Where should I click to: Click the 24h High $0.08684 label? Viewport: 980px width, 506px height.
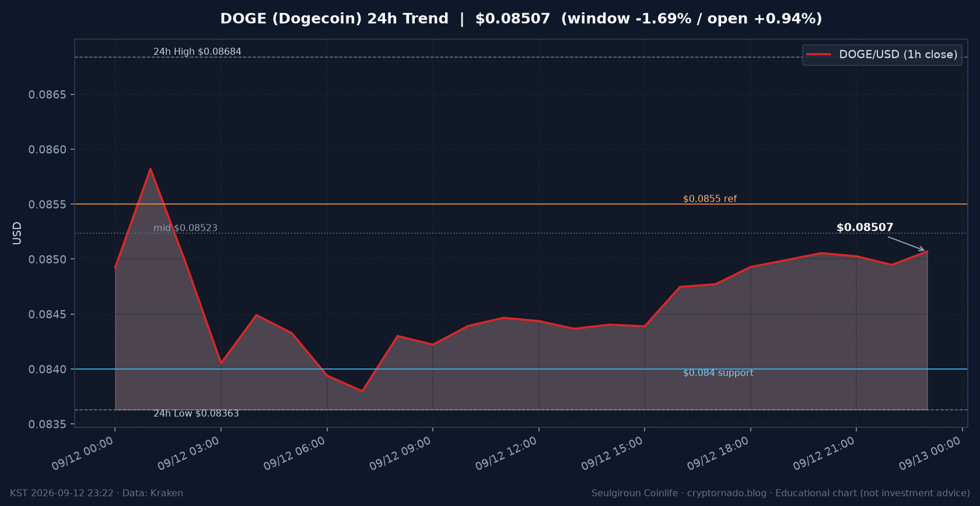tap(197, 52)
